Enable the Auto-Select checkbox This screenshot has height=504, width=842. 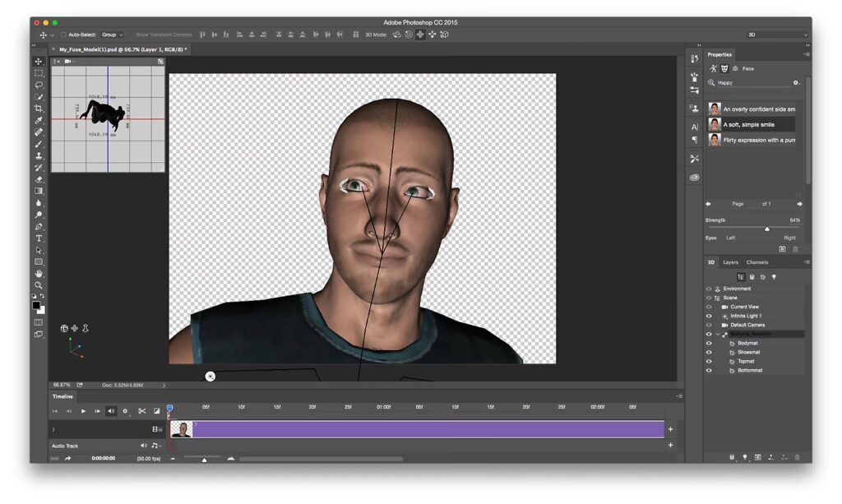[x=63, y=35]
